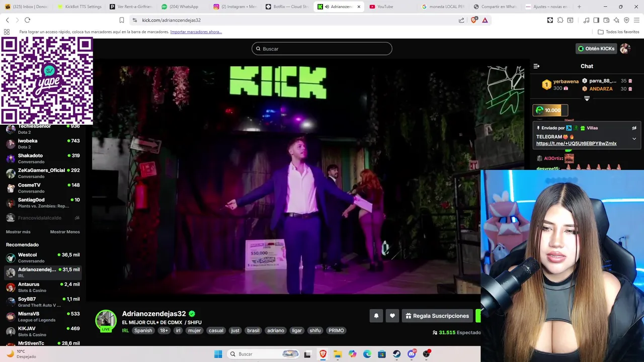
Task: Open Brave Rewards triangle icon
Action: [485, 20]
